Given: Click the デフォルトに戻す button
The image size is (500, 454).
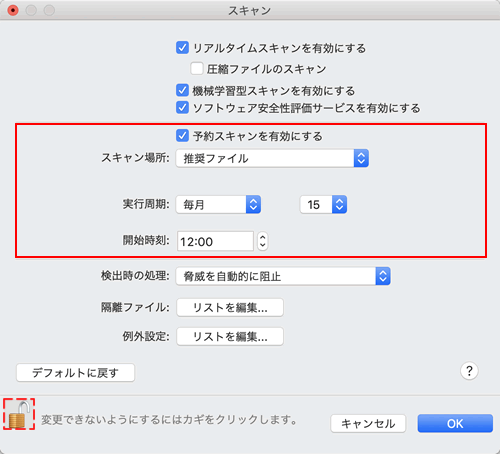Looking at the screenshot, I should (75, 373).
